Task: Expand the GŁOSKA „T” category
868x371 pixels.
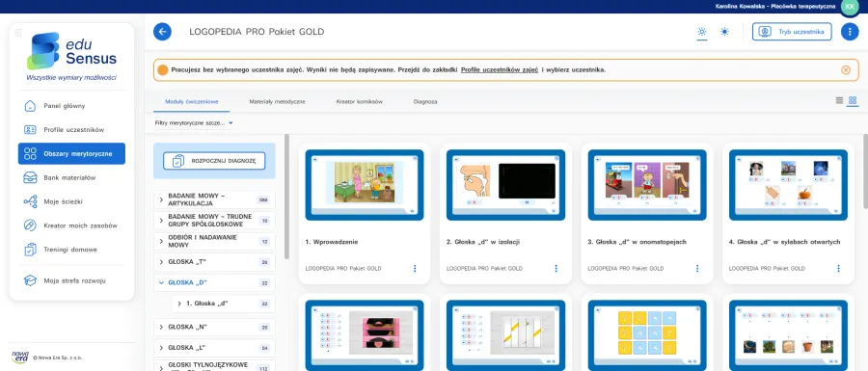Action: (214, 262)
